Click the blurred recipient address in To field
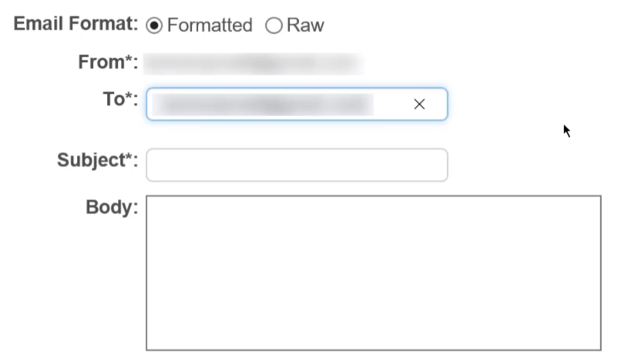Screen dimensions: 618x364 262,105
